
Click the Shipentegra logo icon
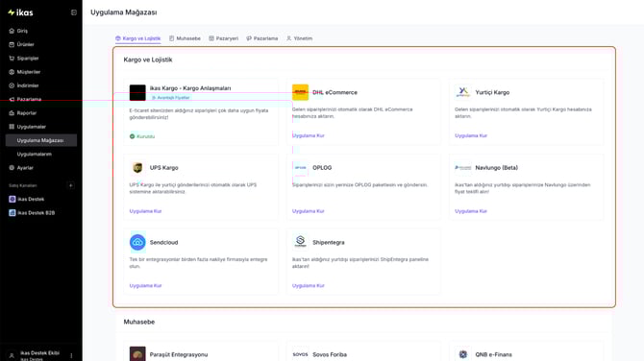click(300, 242)
